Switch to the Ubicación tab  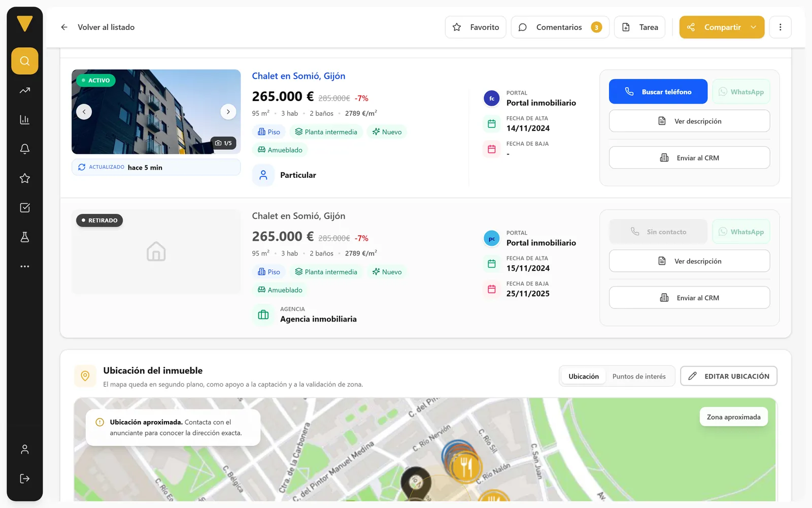pos(584,376)
